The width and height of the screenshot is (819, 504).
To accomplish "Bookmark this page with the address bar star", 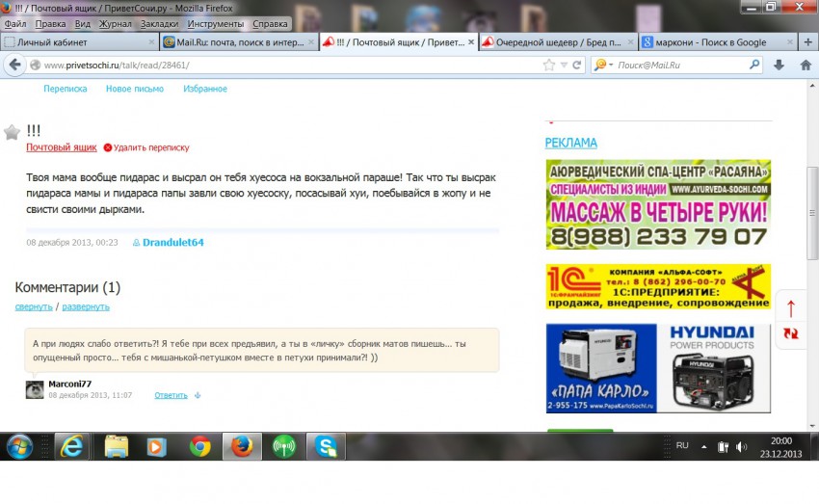I will [549, 66].
